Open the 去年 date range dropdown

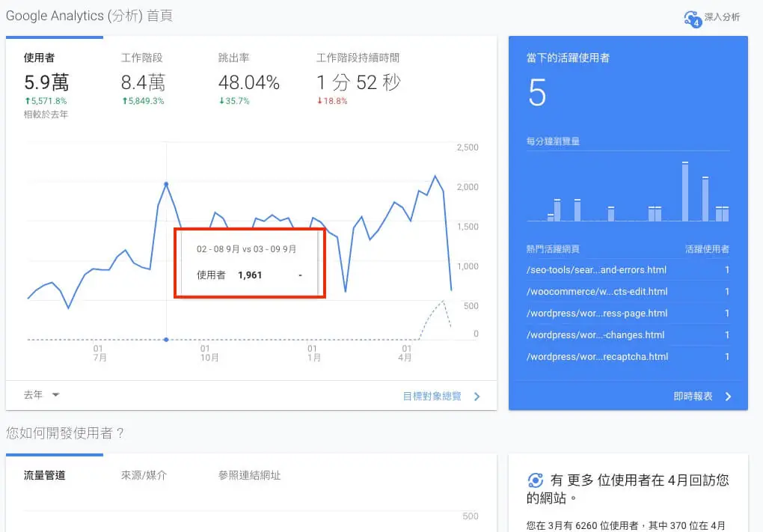[41, 395]
